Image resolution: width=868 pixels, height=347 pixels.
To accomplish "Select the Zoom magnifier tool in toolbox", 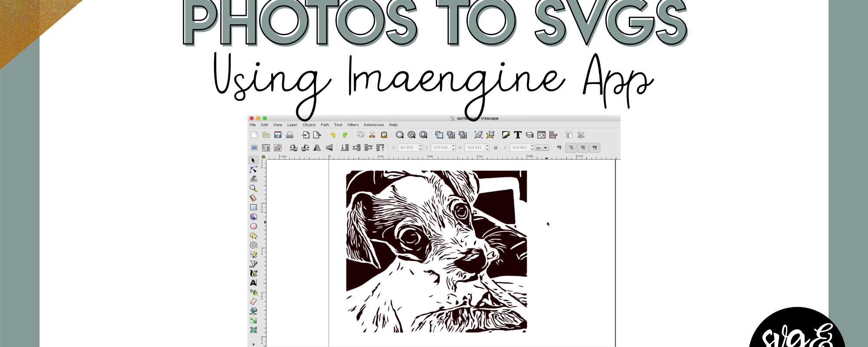I will coord(253,188).
